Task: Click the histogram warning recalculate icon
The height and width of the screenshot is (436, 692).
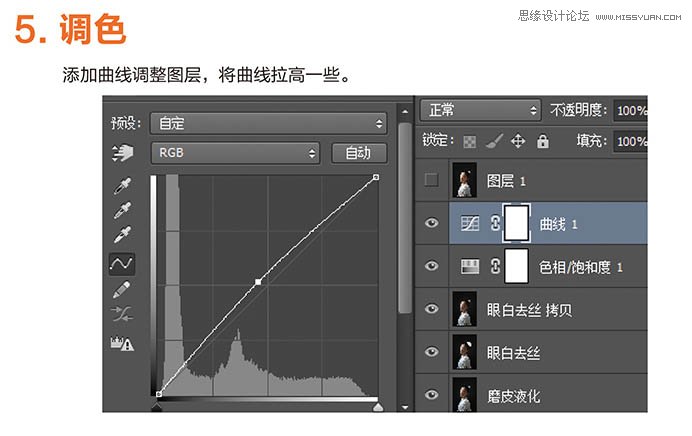Action: pos(122,343)
